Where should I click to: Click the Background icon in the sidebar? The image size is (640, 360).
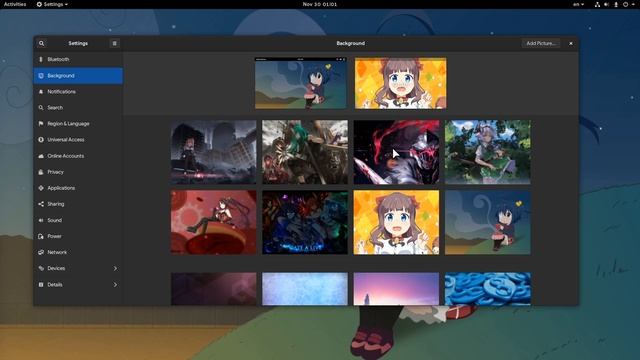(41, 76)
